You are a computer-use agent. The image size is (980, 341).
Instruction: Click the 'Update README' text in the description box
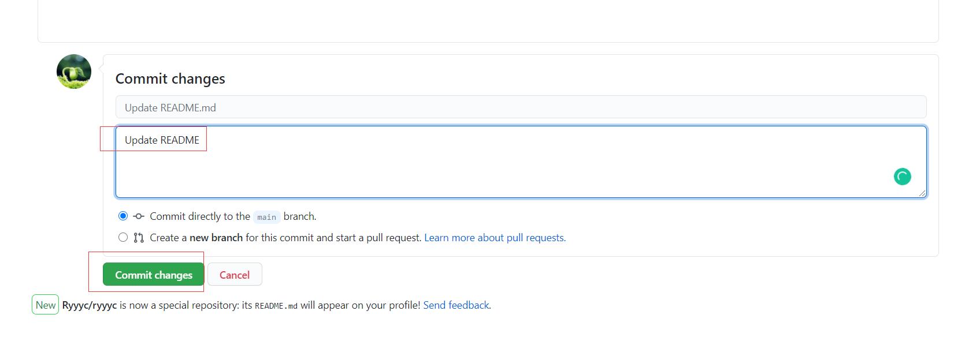tap(162, 140)
